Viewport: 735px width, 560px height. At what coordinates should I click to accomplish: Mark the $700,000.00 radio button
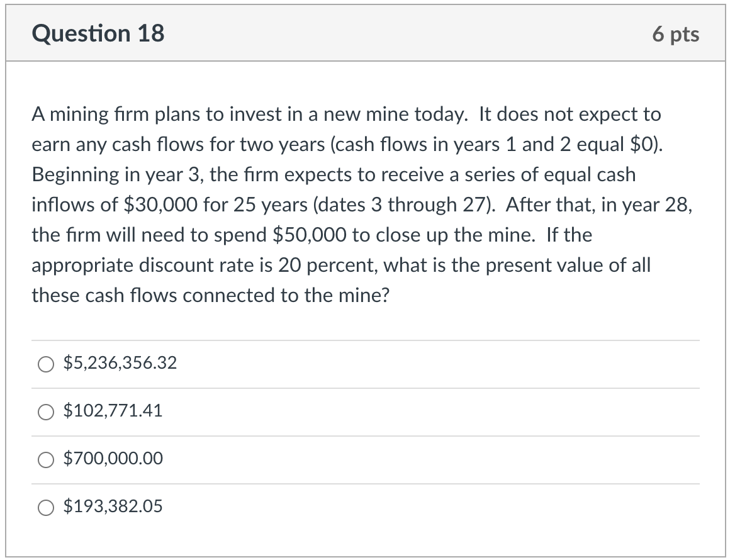pos(46,459)
